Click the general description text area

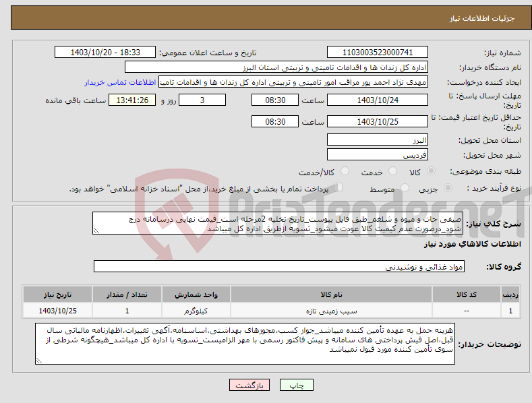(x=278, y=223)
